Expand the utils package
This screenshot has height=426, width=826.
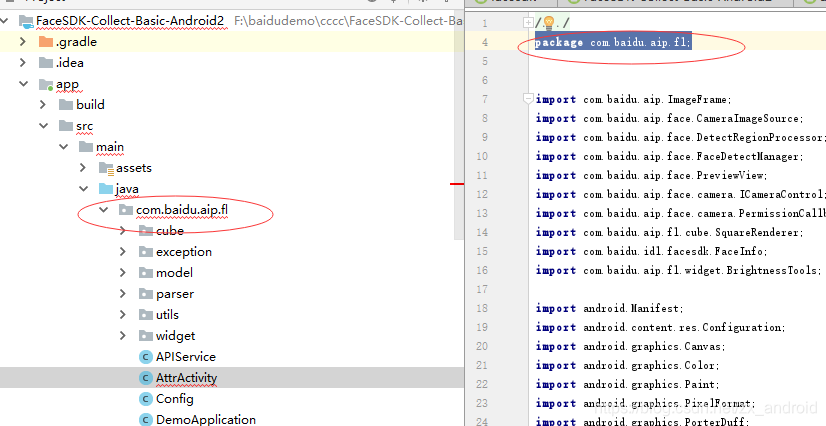click(x=123, y=315)
